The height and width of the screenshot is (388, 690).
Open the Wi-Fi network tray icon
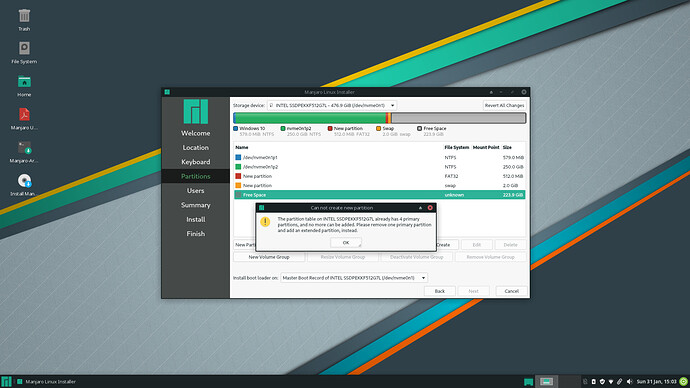click(x=611, y=381)
